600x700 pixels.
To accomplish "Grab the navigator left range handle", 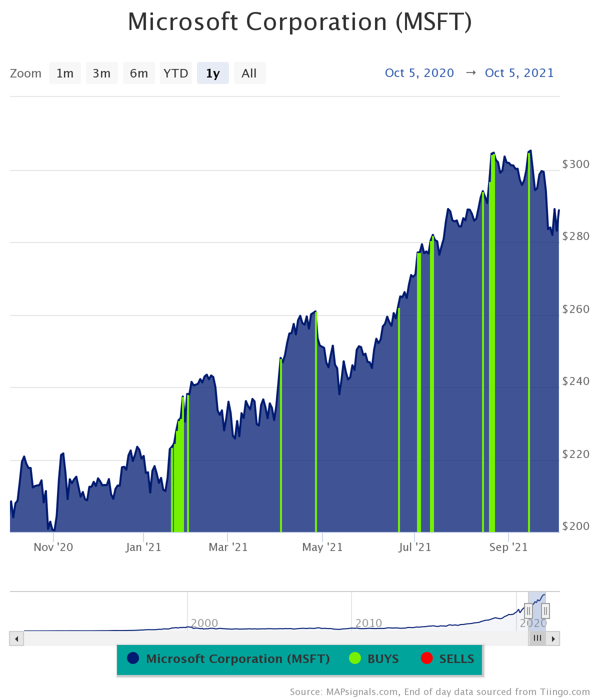I will 528,611.
